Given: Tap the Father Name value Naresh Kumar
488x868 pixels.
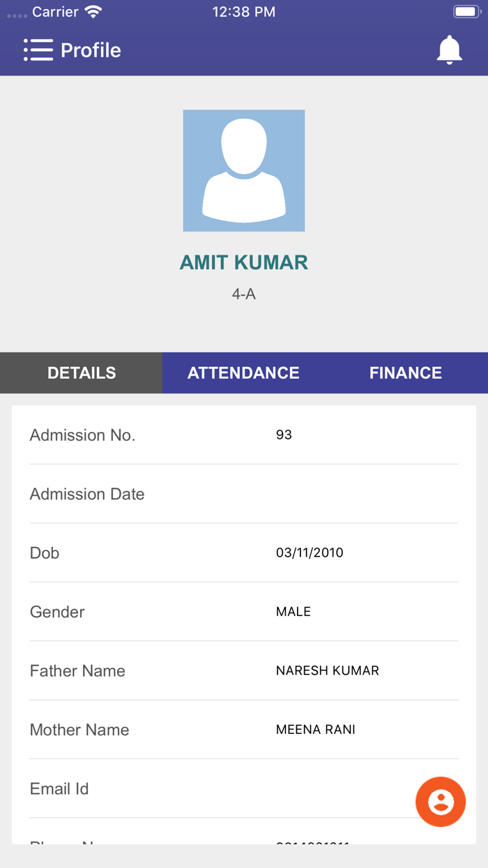Looking at the screenshot, I should pos(328,671).
